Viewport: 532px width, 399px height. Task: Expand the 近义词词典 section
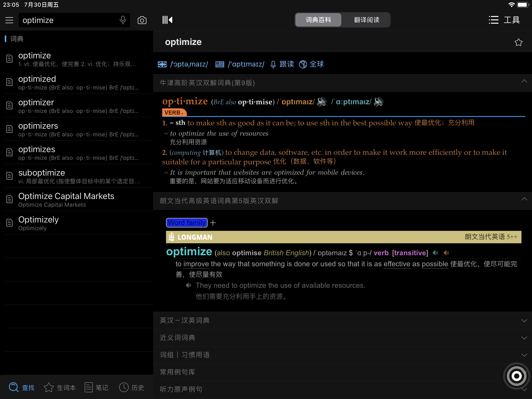pyautogui.click(x=343, y=338)
